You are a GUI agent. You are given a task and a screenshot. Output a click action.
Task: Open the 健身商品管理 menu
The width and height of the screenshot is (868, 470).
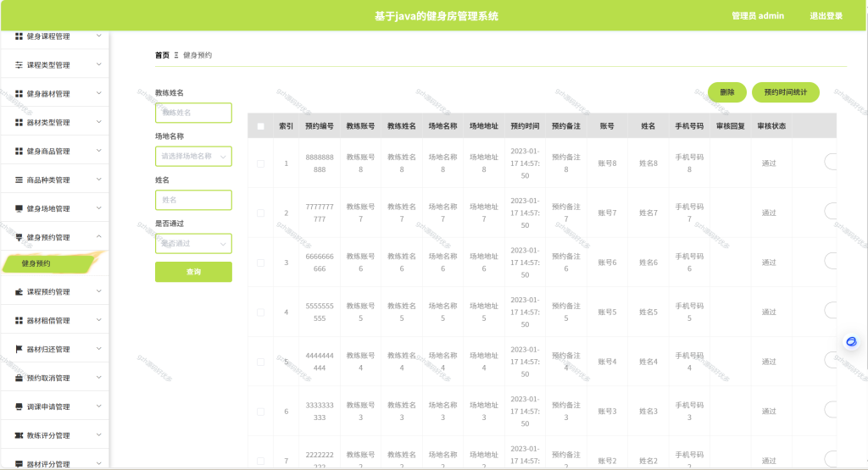point(55,151)
